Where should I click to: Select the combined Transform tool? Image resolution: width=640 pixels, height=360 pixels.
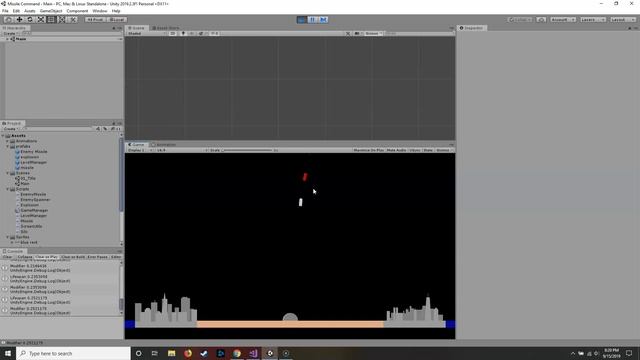pos(62,20)
